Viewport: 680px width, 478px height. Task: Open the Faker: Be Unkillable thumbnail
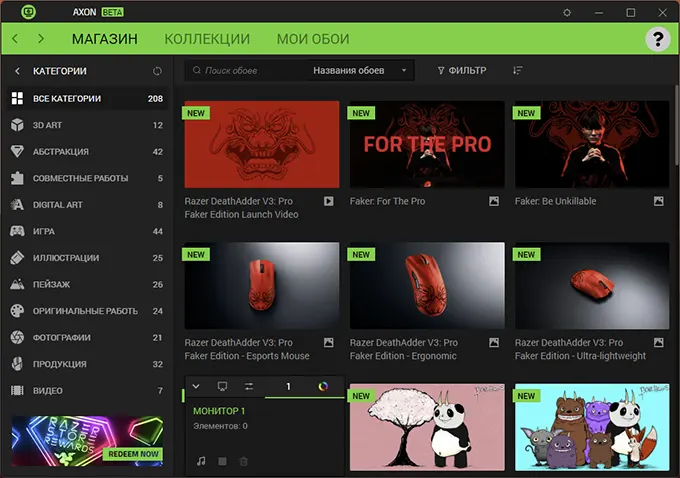[x=592, y=144]
